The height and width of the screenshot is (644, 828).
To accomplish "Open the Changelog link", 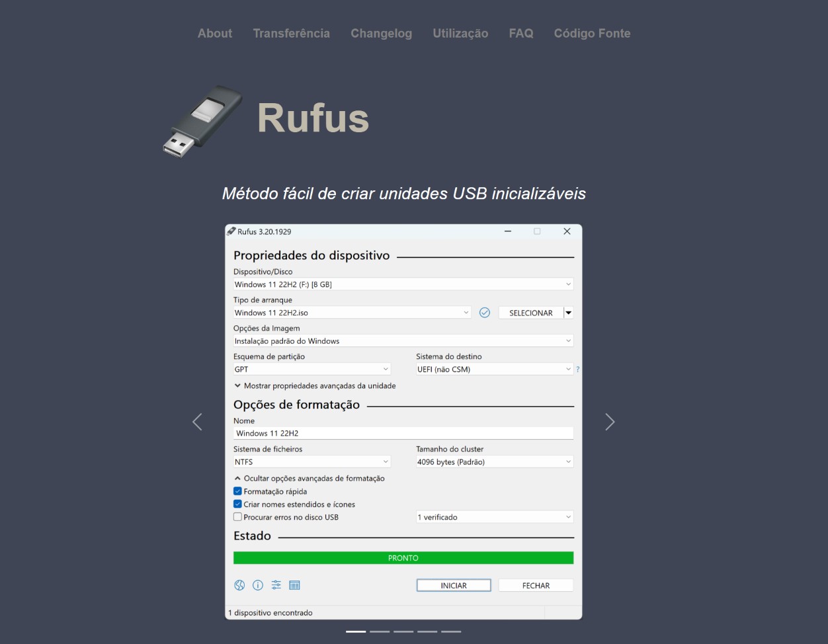I will [381, 33].
